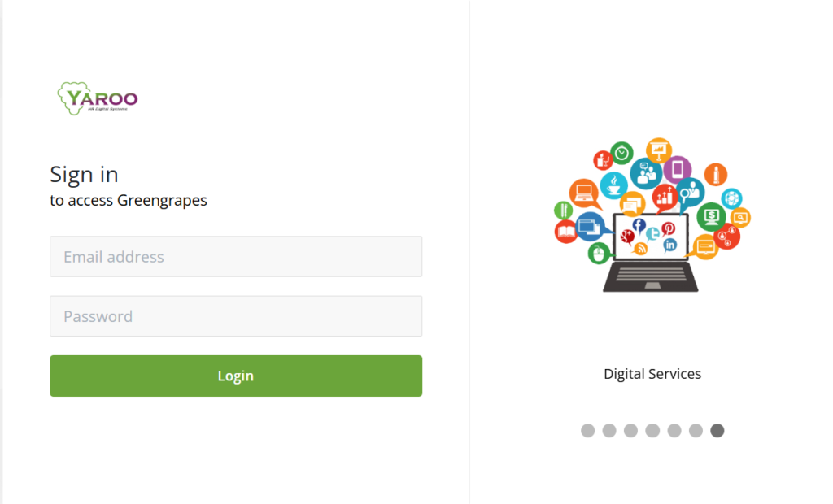The height and width of the screenshot is (504, 833).
Task: Click the orange RSS feed icon
Action: (641, 249)
